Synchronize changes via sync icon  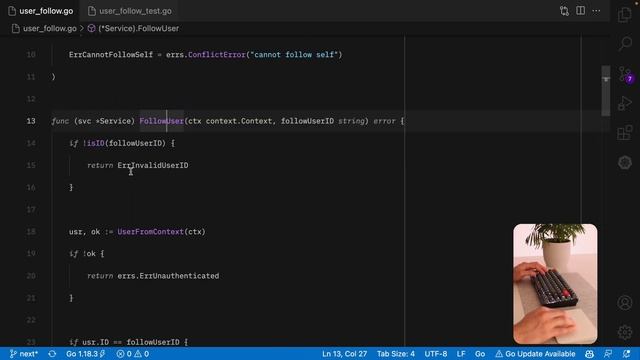52,354
